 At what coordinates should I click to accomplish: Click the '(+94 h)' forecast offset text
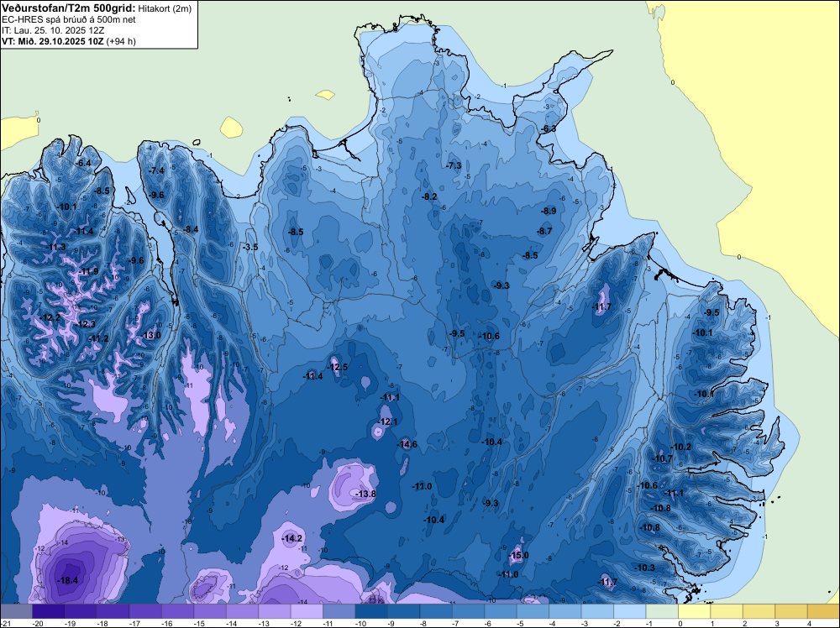coord(121,41)
